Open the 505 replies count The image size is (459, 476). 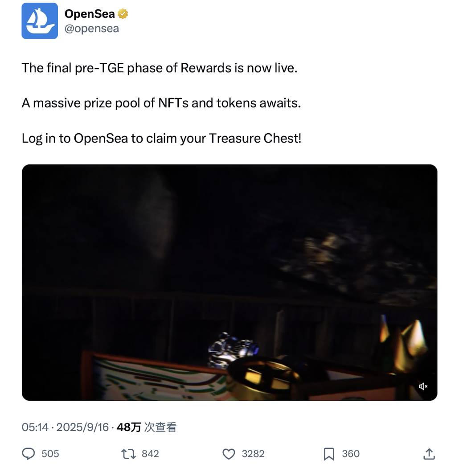point(50,454)
